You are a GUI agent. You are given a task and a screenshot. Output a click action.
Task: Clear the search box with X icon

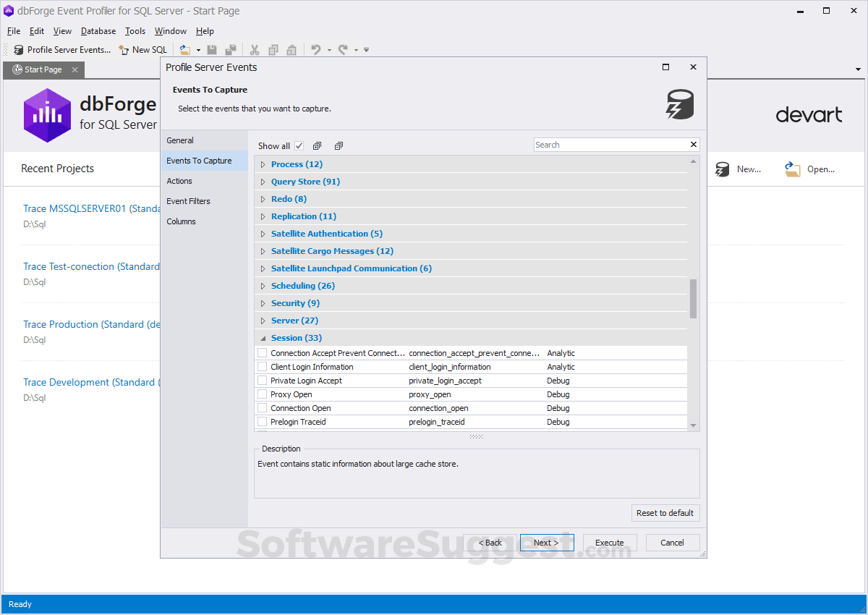coord(694,145)
